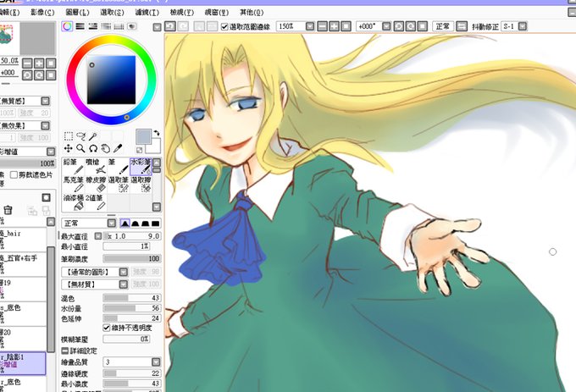Rotate canvas counterclockwise button in toolbar
The width and height of the screenshot is (576, 392).
click(x=399, y=26)
